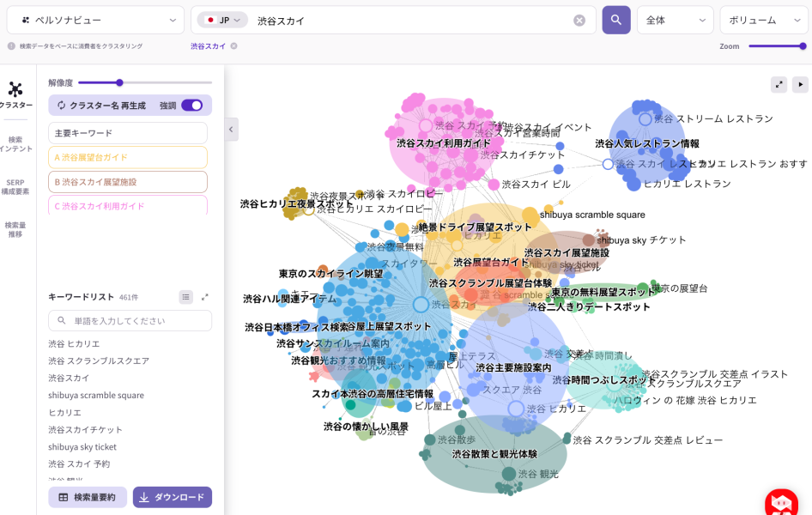
Task: Switch to 検索インテント tab
Action: [x=15, y=143]
